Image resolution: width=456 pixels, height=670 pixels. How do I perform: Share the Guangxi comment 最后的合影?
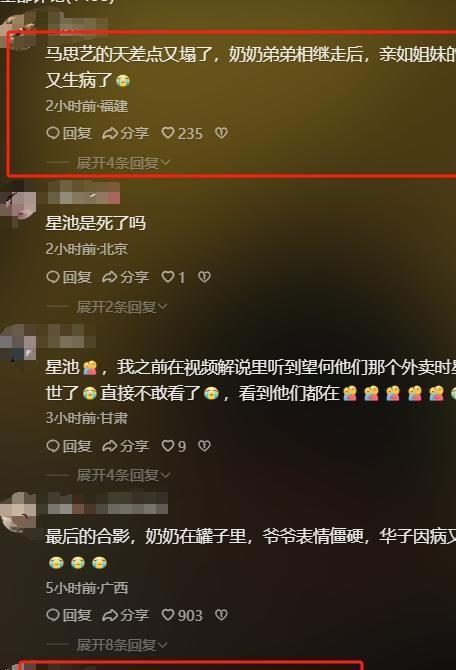click(x=126, y=615)
